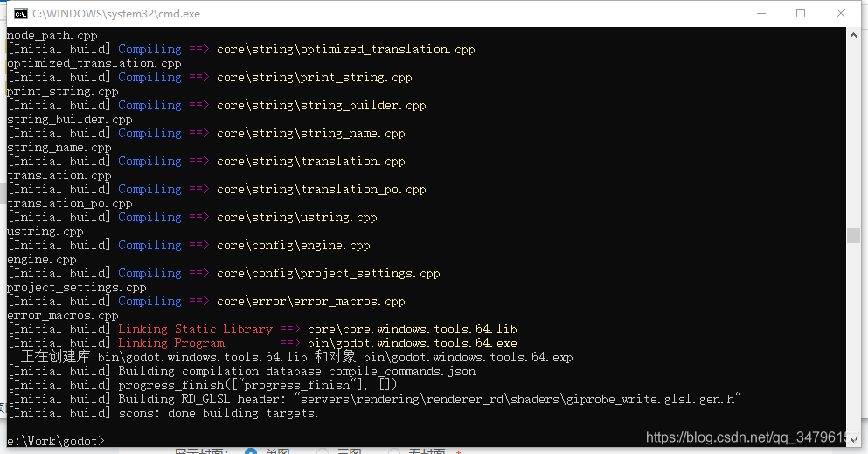
Task: Click the path core\string\translation.cpp
Action: pyautogui.click(x=311, y=161)
